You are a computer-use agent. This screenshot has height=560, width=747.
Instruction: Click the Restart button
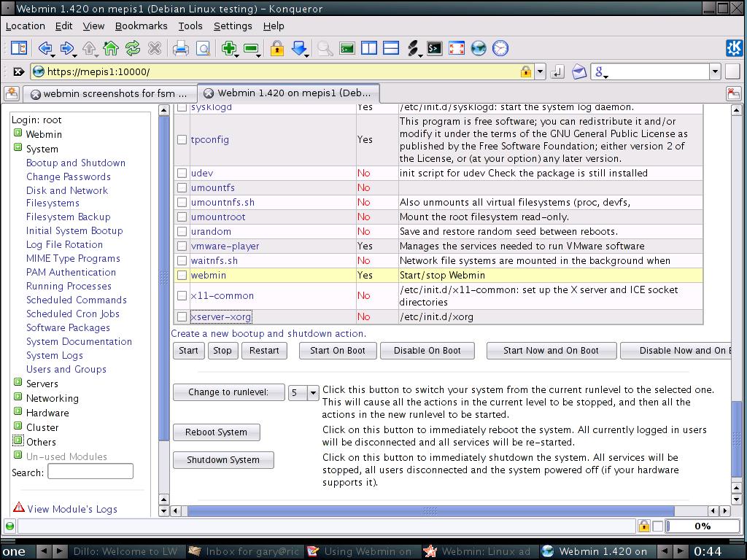[264, 351]
